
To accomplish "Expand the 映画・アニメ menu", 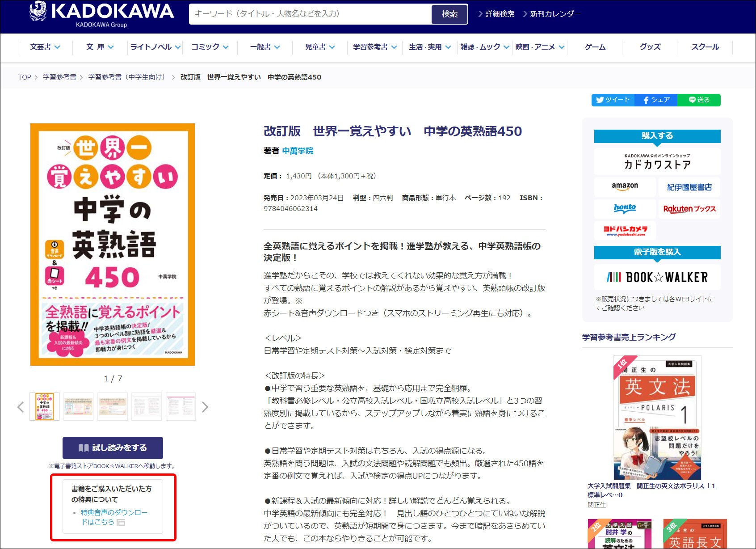I will click(x=540, y=47).
